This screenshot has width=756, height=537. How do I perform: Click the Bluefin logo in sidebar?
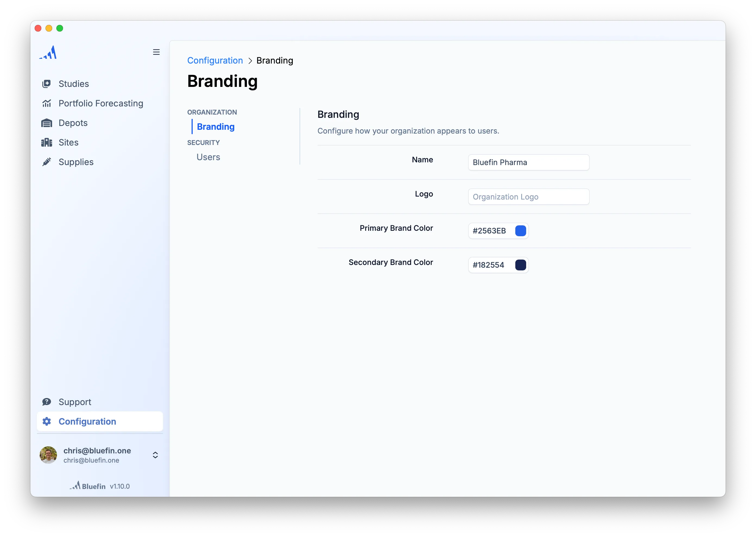click(48, 53)
